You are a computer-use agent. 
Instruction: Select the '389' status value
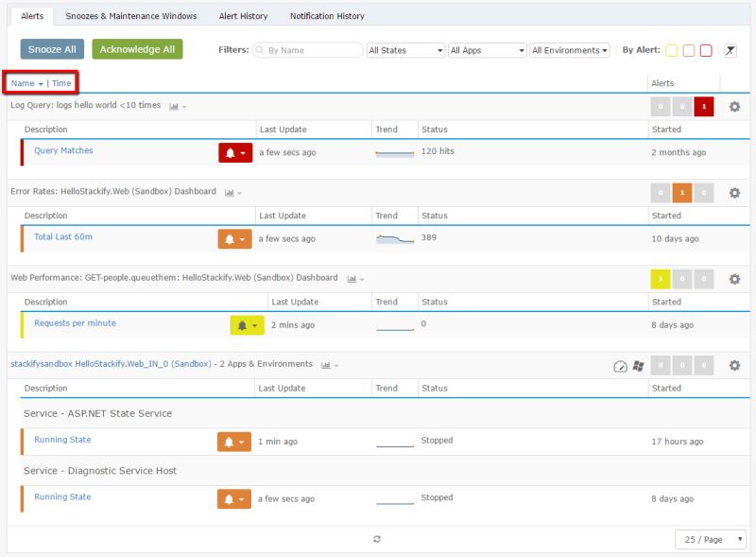(429, 237)
